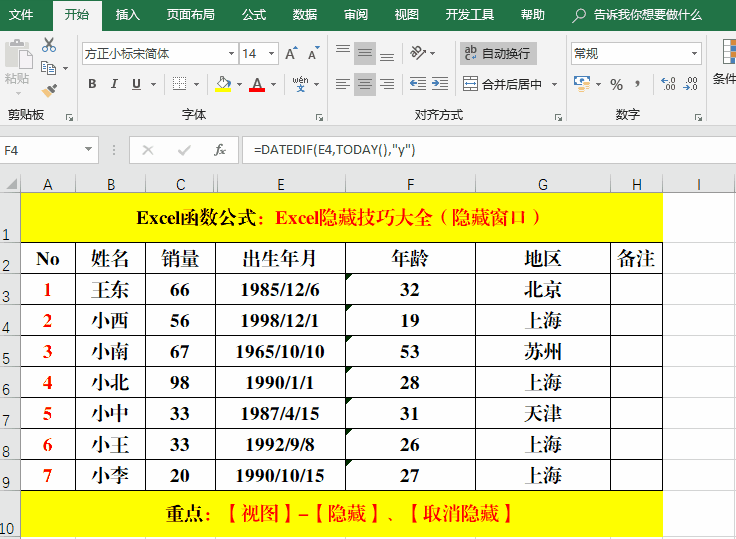Switch to the 数据 tab
Viewport: 736px width, 539px height.
tap(305, 15)
